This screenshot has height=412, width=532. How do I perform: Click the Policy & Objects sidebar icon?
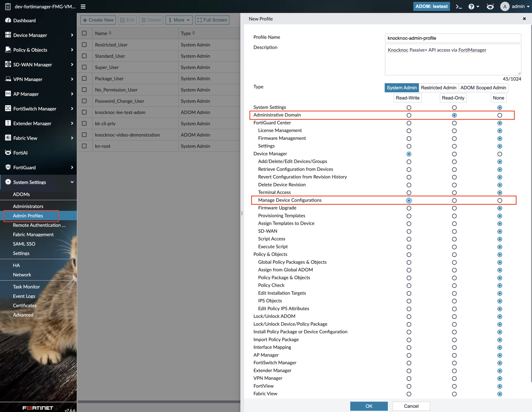[8, 50]
